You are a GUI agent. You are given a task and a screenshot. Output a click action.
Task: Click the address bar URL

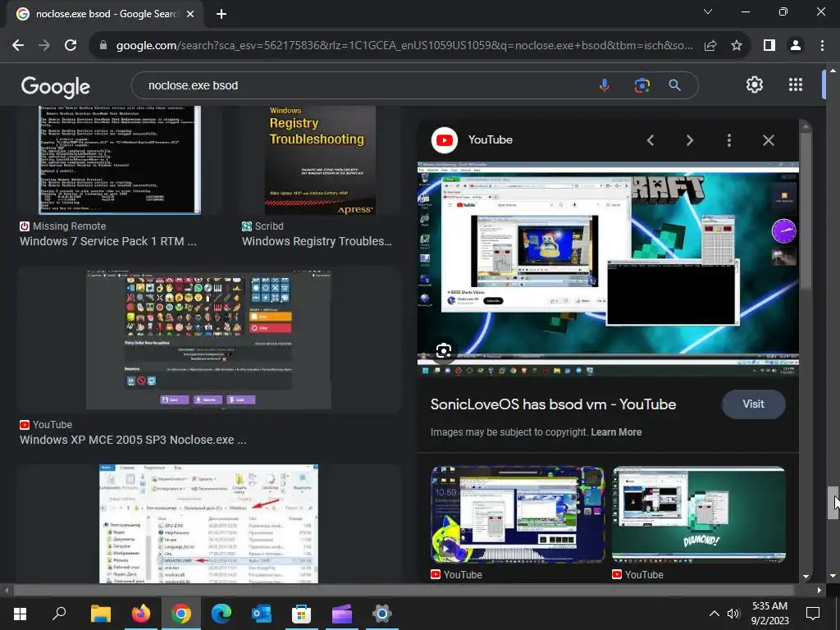[404, 46]
